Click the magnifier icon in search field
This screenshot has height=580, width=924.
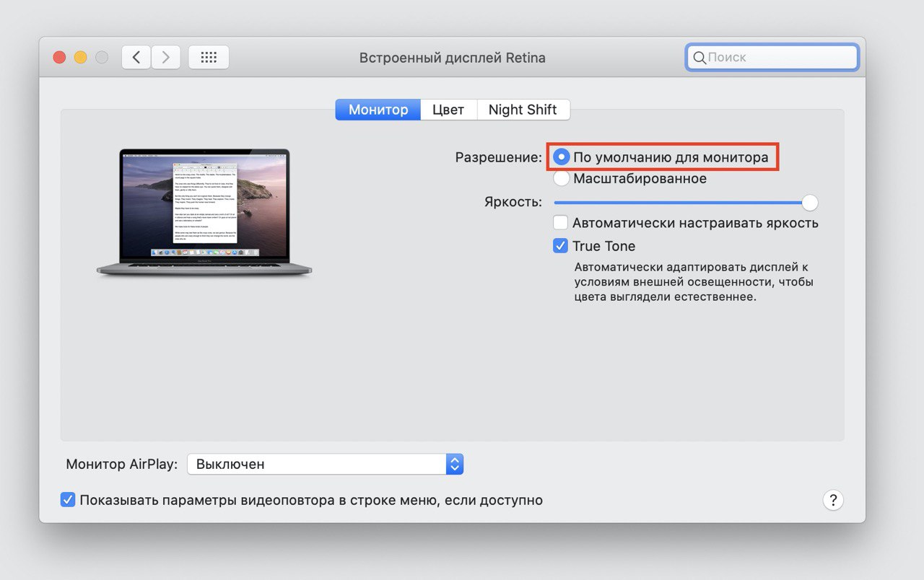(699, 58)
